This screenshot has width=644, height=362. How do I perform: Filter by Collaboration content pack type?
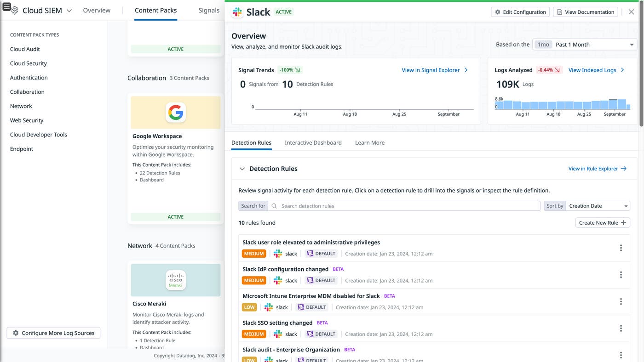click(27, 92)
